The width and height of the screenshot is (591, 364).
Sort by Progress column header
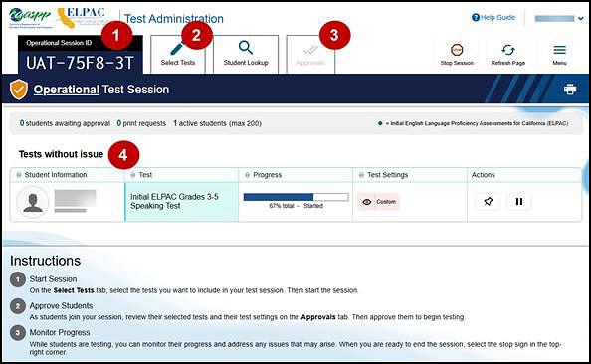263,175
